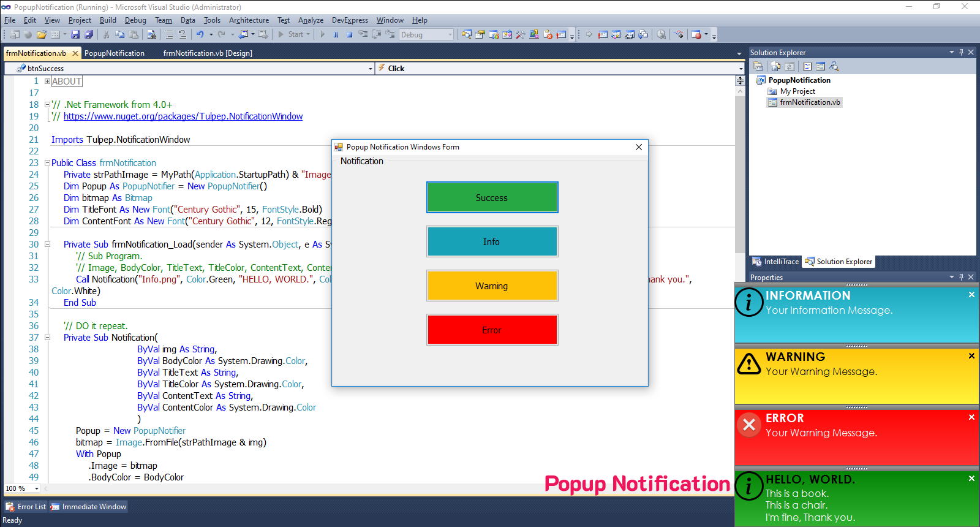Viewport: 980px width, 527px height.
Task: Close the WARNING popup notification
Action: coord(971,356)
